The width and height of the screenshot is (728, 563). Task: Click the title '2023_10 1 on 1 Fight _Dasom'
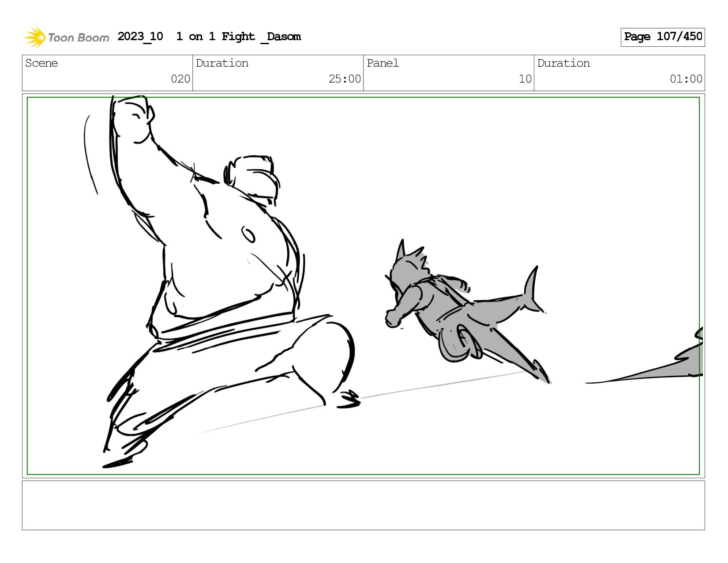(209, 37)
